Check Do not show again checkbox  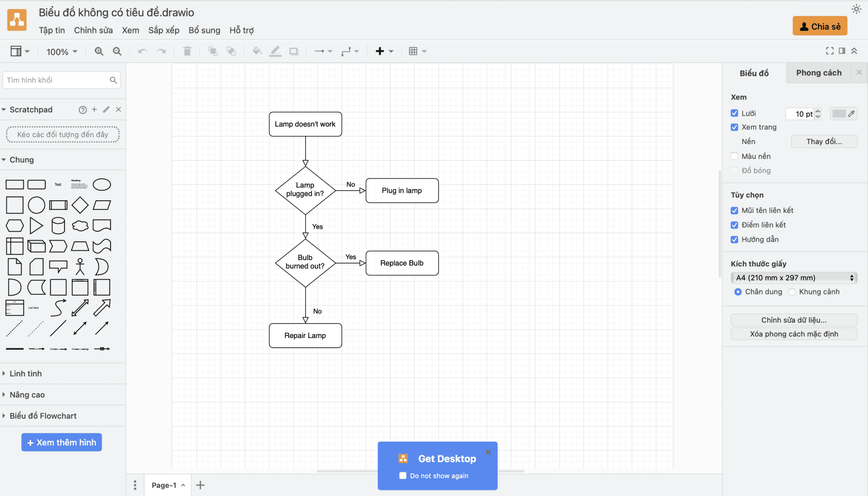pos(403,476)
